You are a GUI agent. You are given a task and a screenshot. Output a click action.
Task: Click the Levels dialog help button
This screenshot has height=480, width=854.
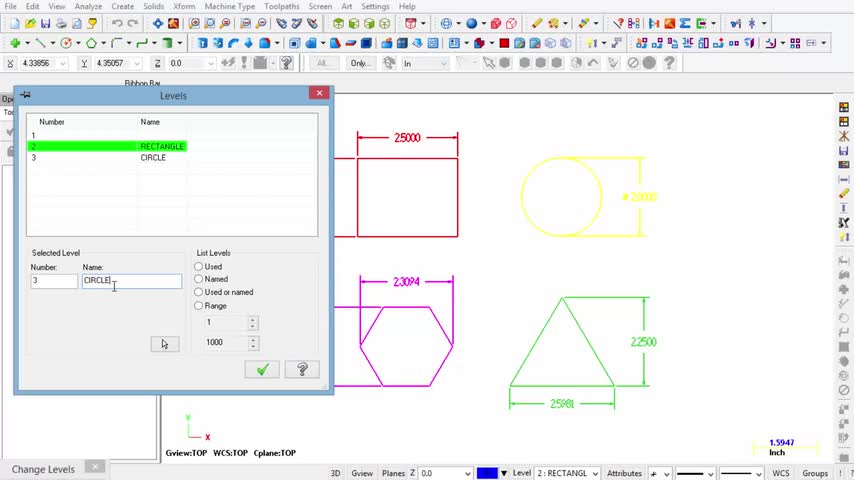(302, 370)
